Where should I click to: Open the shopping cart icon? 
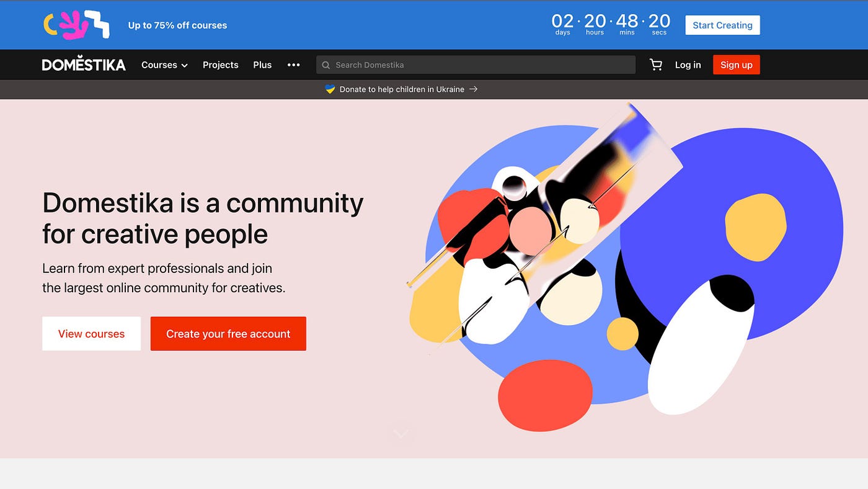point(656,65)
